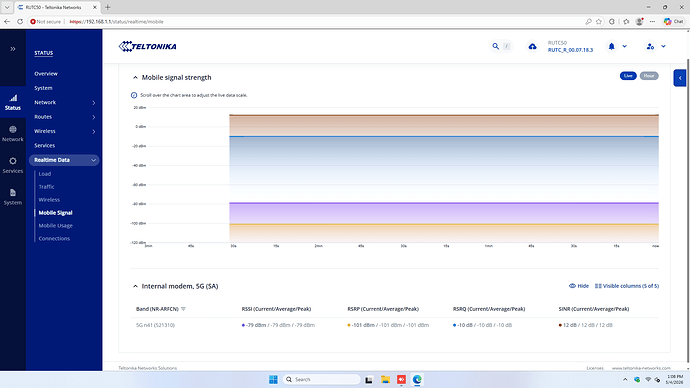Reload the page with the refresh icon
This screenshot has width=690, height=388.
point(20,21)
